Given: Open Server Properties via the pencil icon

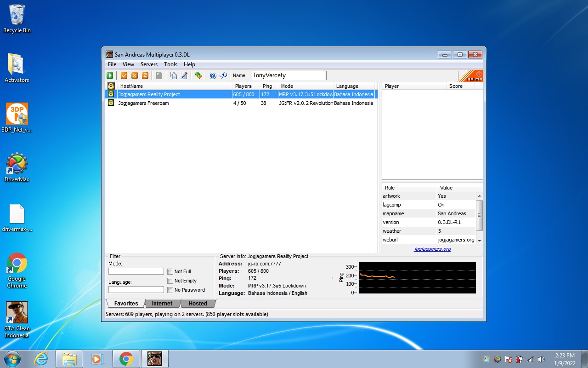Looking at the screenshot, I should point(184,75).
